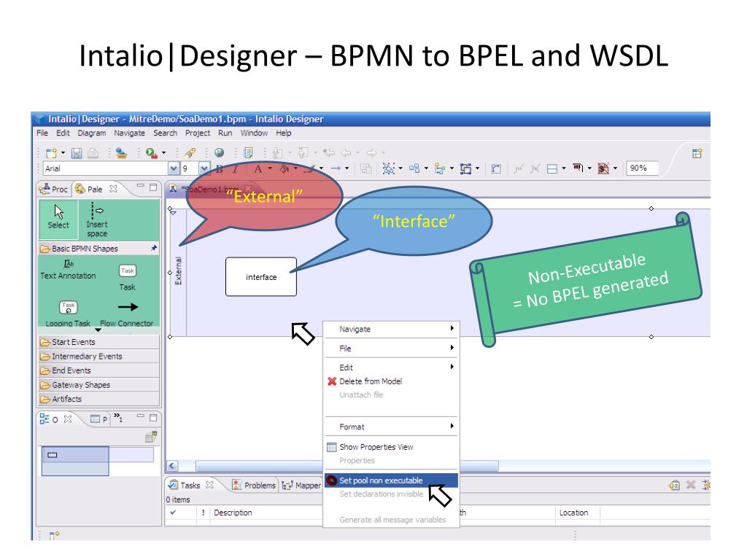Click the Arrange All toolbar icon

point(414,168)
